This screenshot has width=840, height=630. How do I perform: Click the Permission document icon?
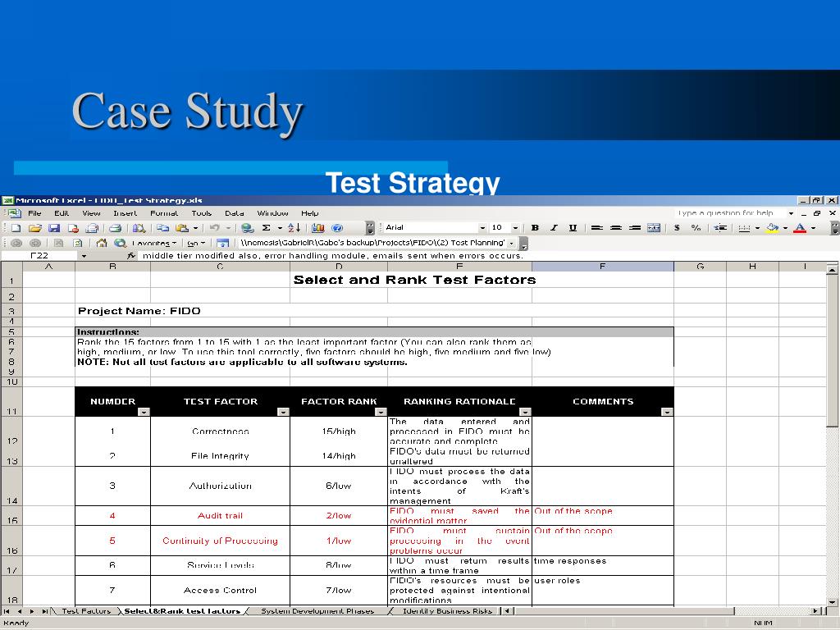coord(73,228)
